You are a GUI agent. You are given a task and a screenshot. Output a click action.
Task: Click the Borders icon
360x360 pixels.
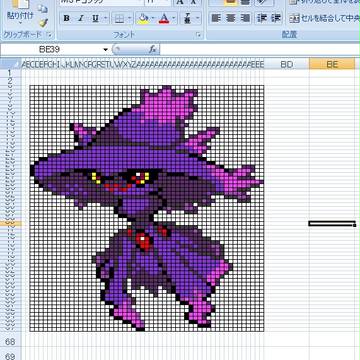[x=119, y=18]
